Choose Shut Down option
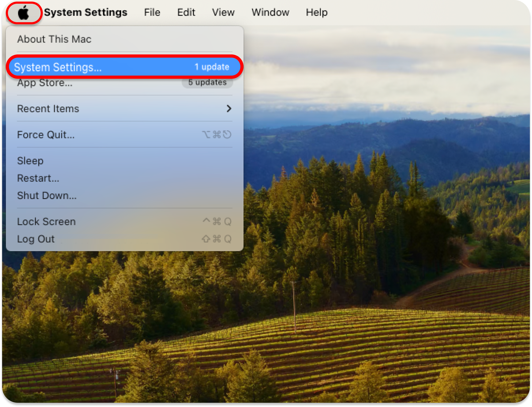Viewport: 532px width, 407px height. [x=47, y=196]
